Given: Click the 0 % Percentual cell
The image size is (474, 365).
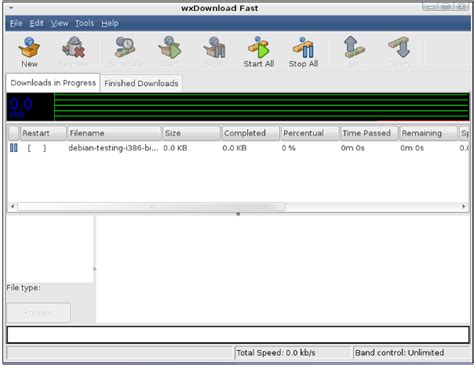Looking at the screenshot, I should (289, 148).
